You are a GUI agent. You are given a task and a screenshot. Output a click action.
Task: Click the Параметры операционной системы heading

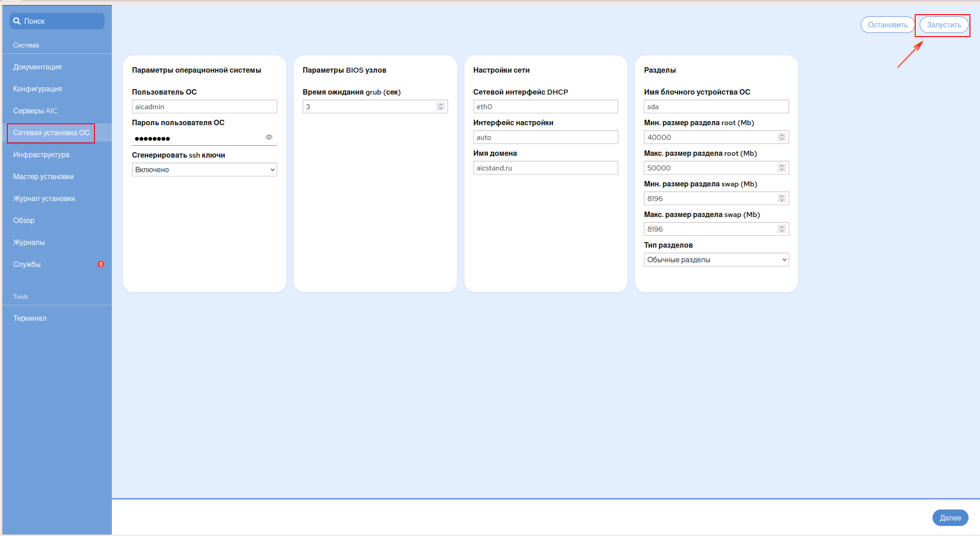coord(196,70)
